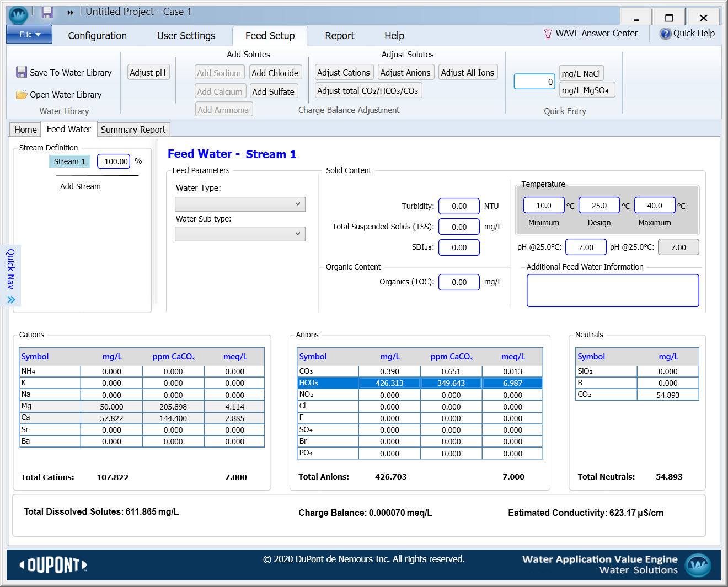Screen dimensions: 728x587
Task: Click the Design temperature input field
Action: pos(599,205)
